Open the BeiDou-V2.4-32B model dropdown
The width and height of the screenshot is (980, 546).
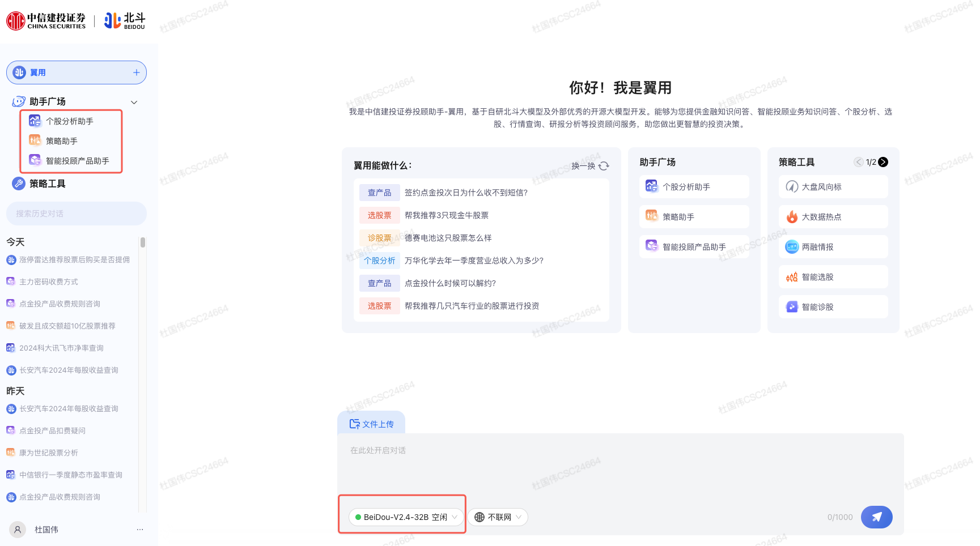coord(406,517)
